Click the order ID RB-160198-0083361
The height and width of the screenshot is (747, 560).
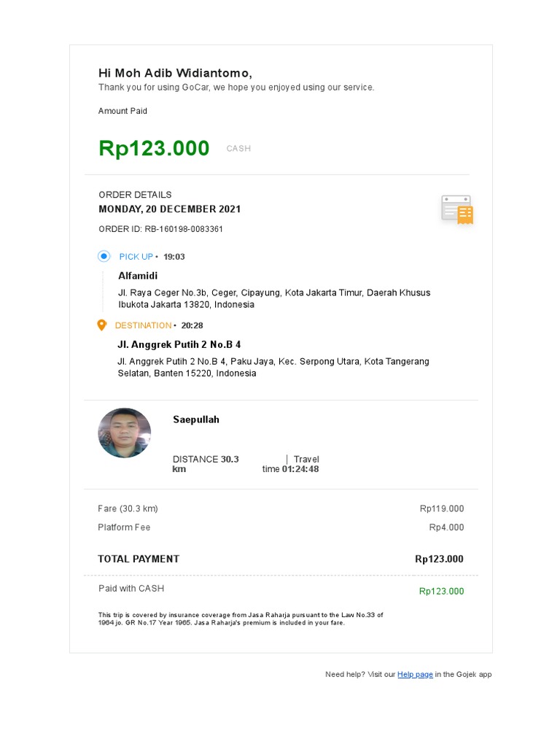pos(161,229)
